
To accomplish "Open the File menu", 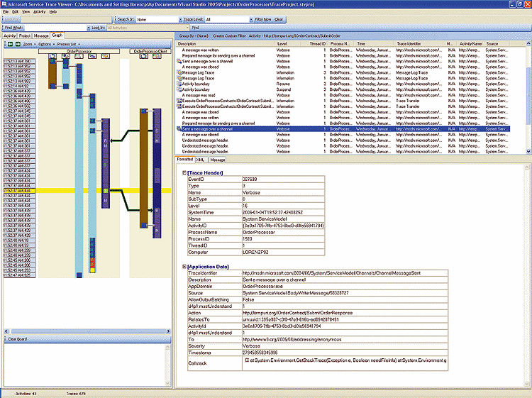I will [6, 11].
